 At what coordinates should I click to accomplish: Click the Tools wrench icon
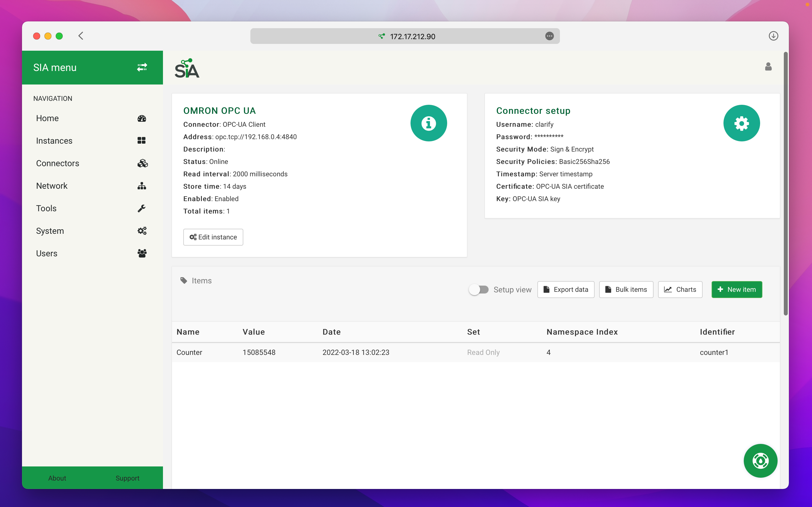(142, 208)
